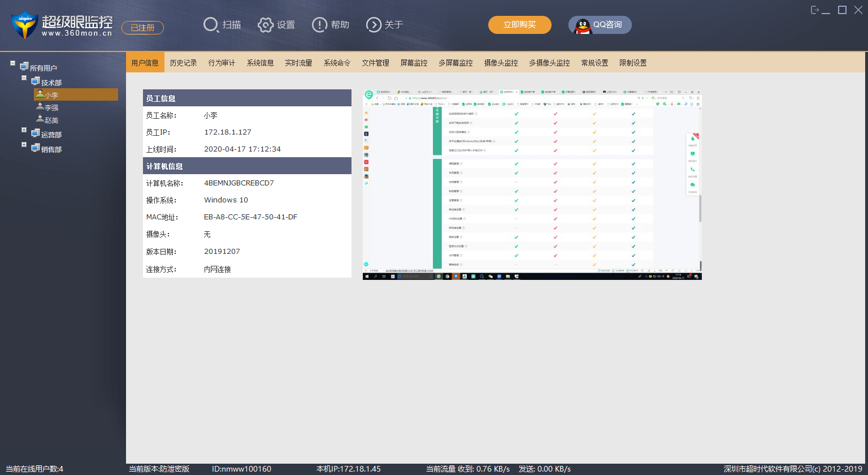
Task: Click the 已注册 status button
Action: click(142, 28)
